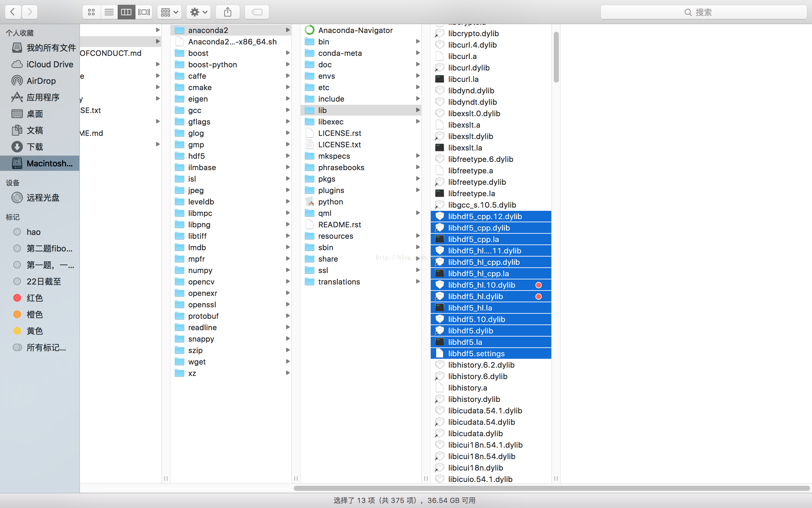This screenshot has height=508, width=812.
Task: Open All Tags (所有标记...)
Action: [x=40, y=347]
